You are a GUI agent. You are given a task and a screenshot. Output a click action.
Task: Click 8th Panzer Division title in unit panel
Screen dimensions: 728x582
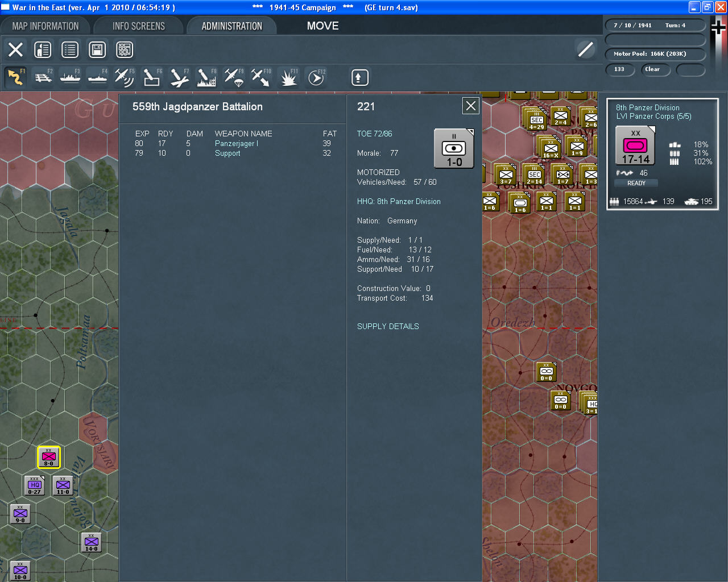[x=648, y=107]
